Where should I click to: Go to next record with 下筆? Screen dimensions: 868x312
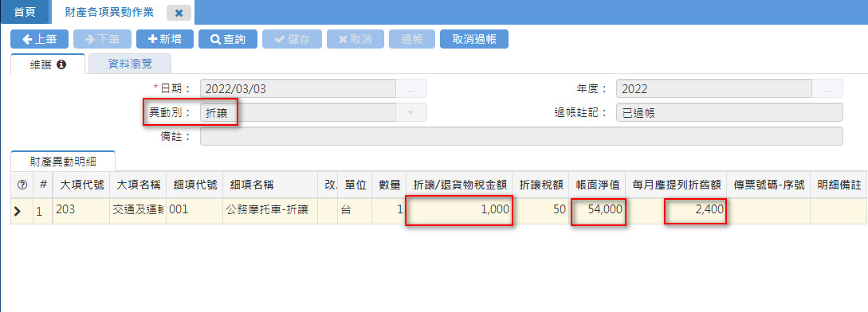[102, 39]
